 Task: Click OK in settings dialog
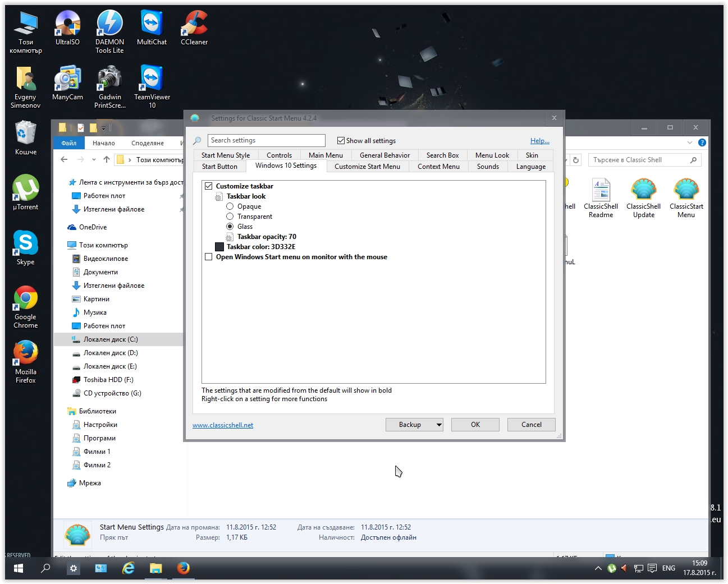475,425
